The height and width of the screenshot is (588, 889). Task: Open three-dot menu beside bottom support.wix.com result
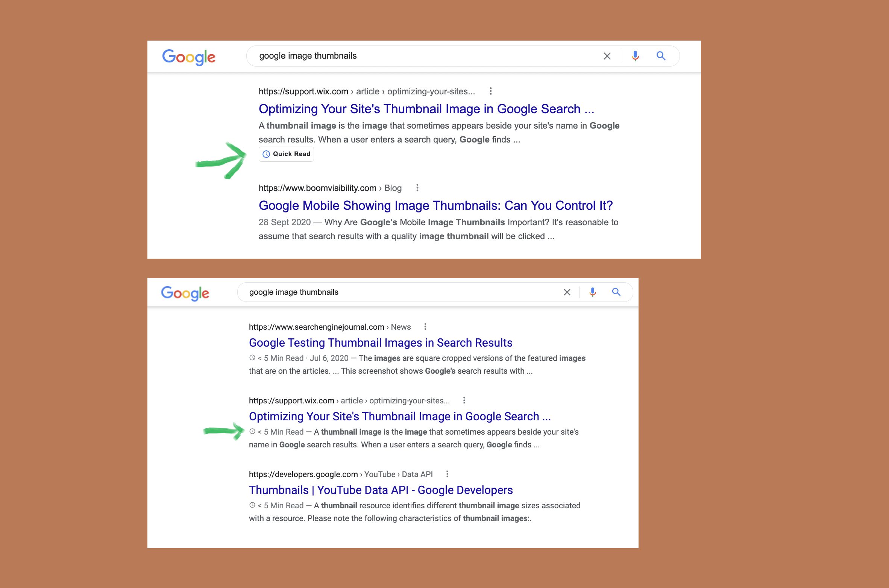click(x=464, y=400)
